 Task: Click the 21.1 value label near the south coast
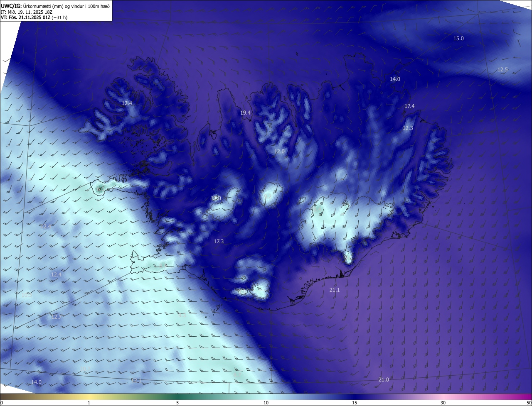tap(335, 290)
